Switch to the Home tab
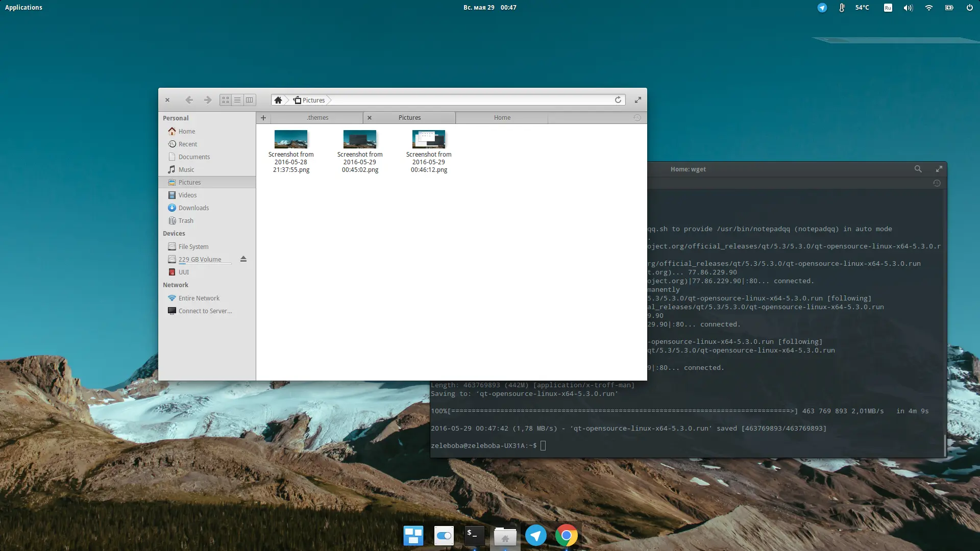The width and height of the screenshot is (980, 551). pyautogui.click(x=502, y=118)
